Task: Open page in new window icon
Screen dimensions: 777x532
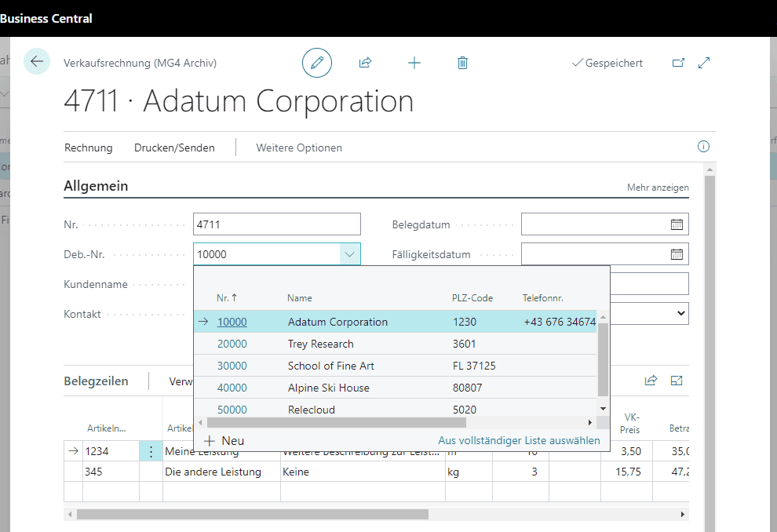Action: click(x=678, y=63)
